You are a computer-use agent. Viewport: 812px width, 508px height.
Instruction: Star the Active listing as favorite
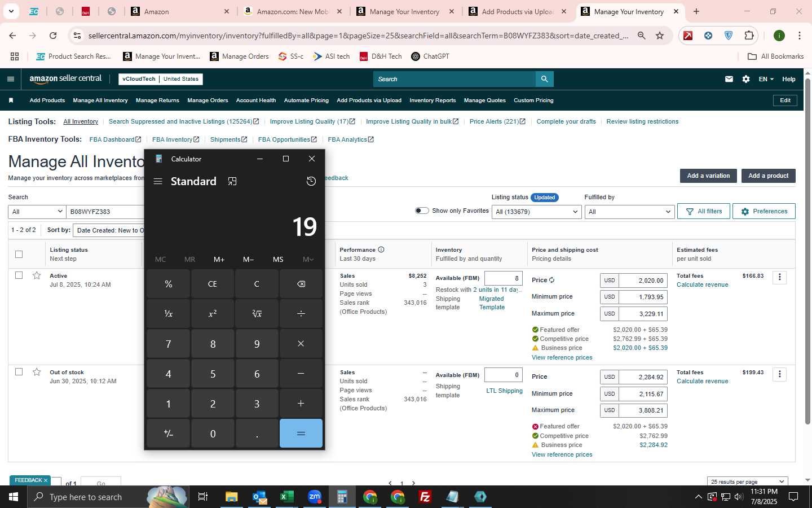(x=37, y=275)
